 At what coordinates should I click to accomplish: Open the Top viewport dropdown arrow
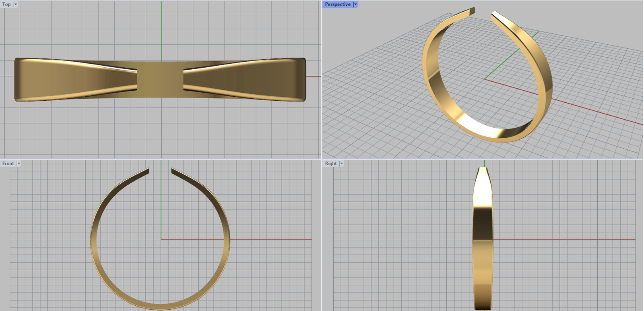(x=16, y=4)
